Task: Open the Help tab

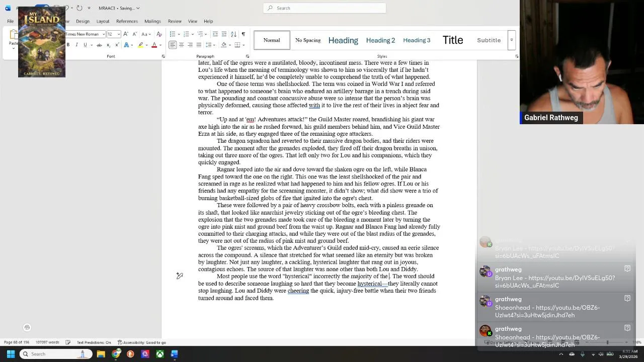Action: [x=208, y=21]
